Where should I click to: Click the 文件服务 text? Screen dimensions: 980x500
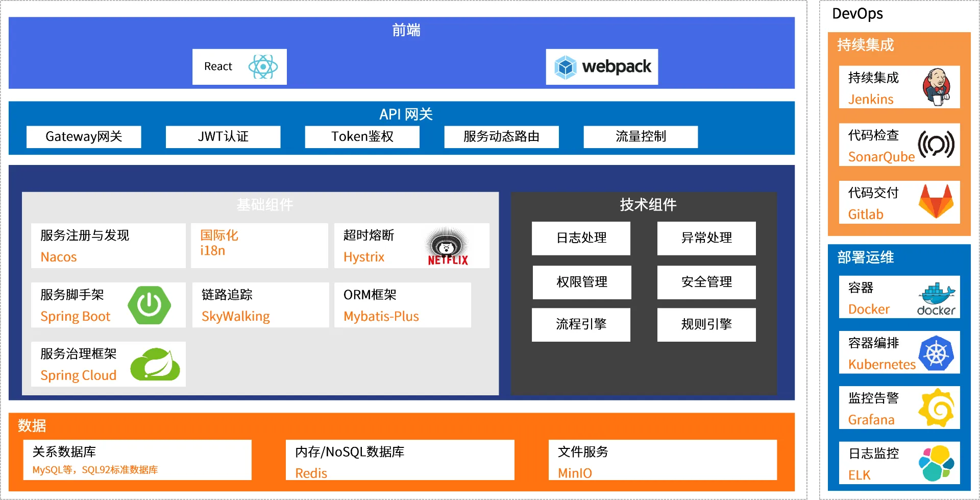(x=583, y=452)
